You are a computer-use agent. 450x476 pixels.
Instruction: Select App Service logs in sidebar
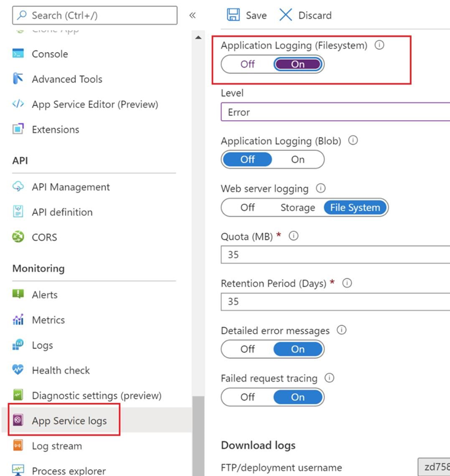pyautogui.click(x=69, y=421)
